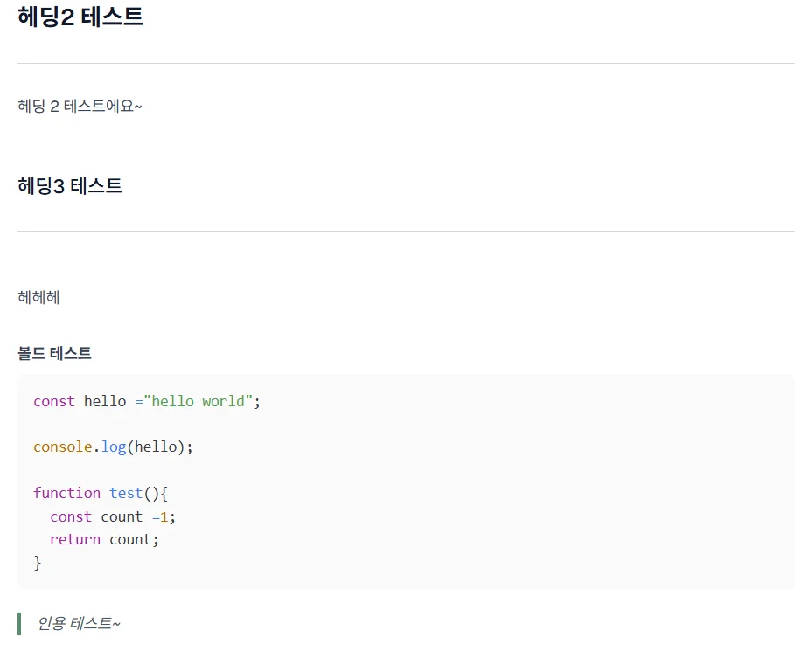Viewport: 801px width, 672px height.
Task: Click the first 'const' keyword before hello
Action: pyautogui.click(x=54, y=401)
